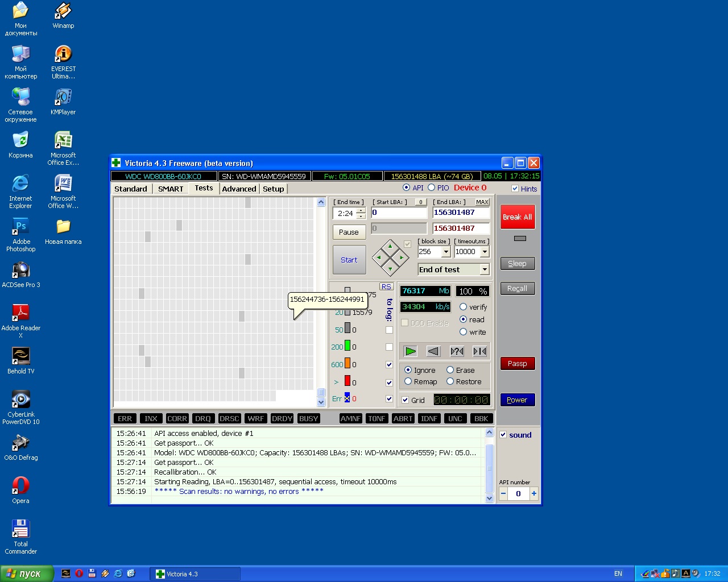Open the Opera desktop shortcut
The image size is (728, 582).
click(21, 489)
